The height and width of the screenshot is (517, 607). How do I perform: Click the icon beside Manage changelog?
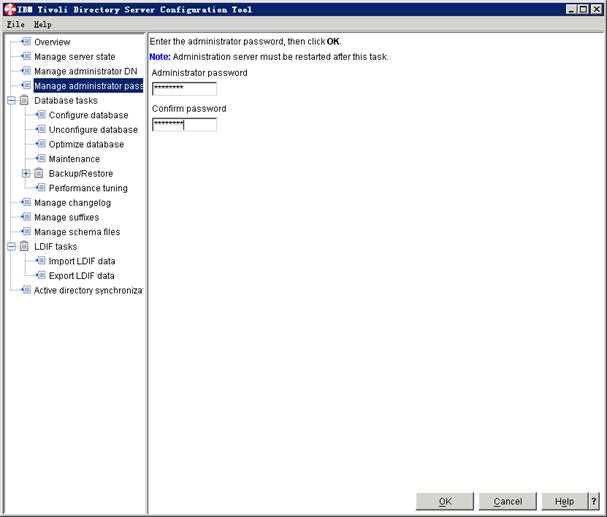[x=26, y=202]
